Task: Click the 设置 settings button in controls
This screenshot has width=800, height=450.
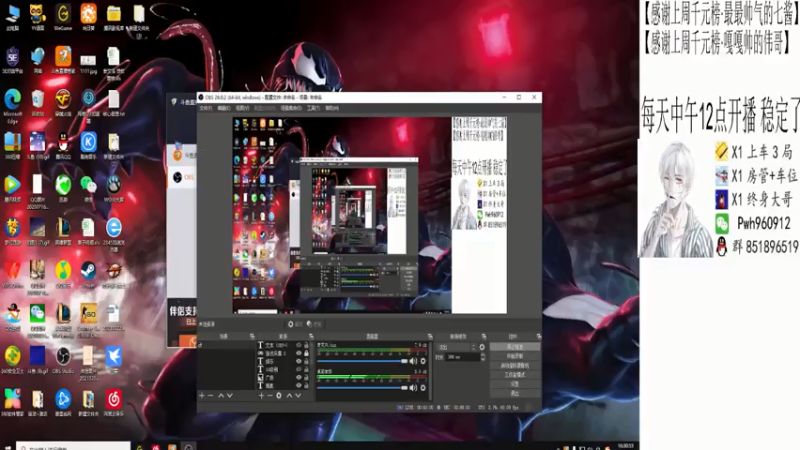Action: click(x=515, y=384)
